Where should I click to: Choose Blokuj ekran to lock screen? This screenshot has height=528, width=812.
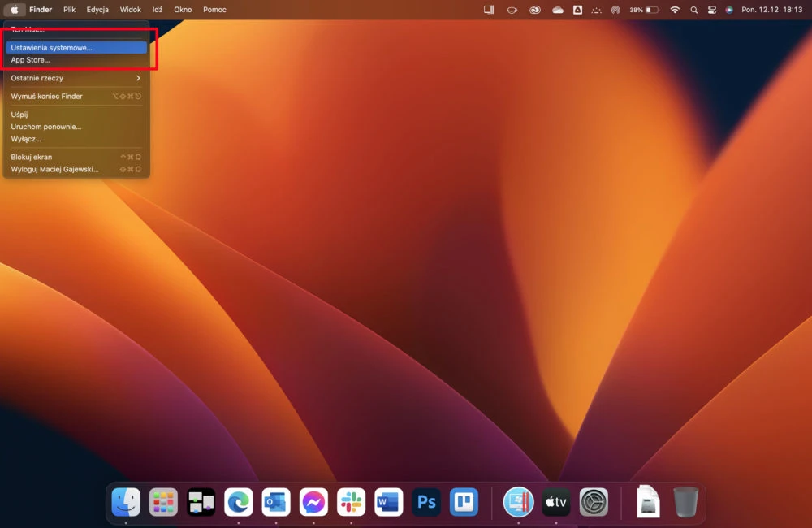pyautogui.click(x=76, y=157)
